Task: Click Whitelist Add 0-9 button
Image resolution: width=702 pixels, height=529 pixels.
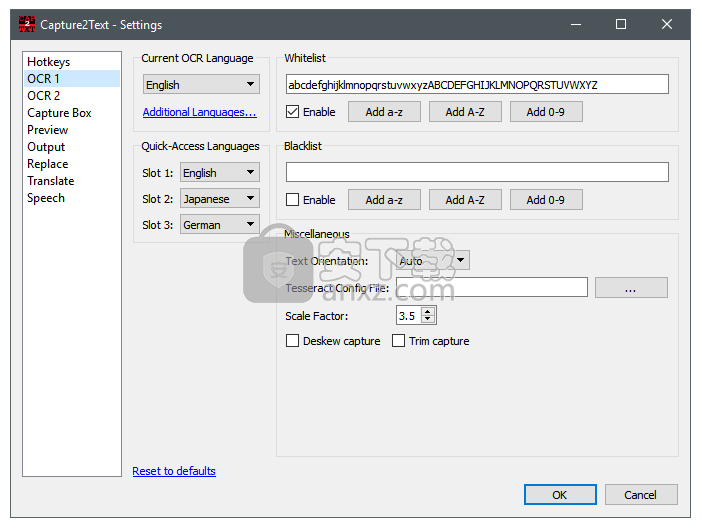Action: [x=546, y=112]
